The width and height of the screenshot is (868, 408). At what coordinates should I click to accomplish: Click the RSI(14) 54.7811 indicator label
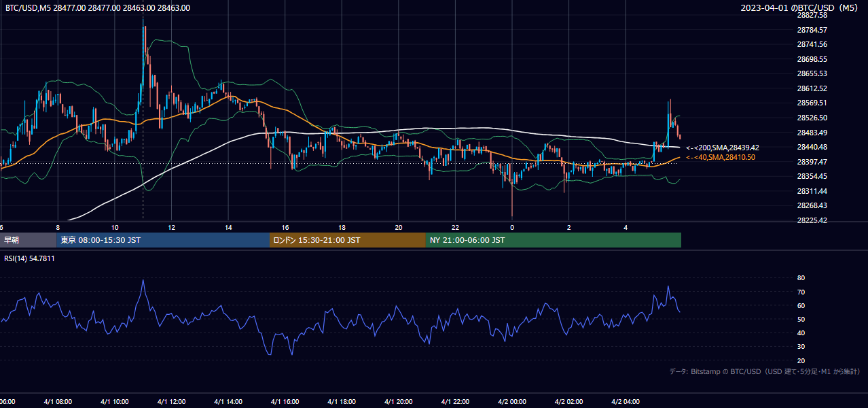coord(30,258)
